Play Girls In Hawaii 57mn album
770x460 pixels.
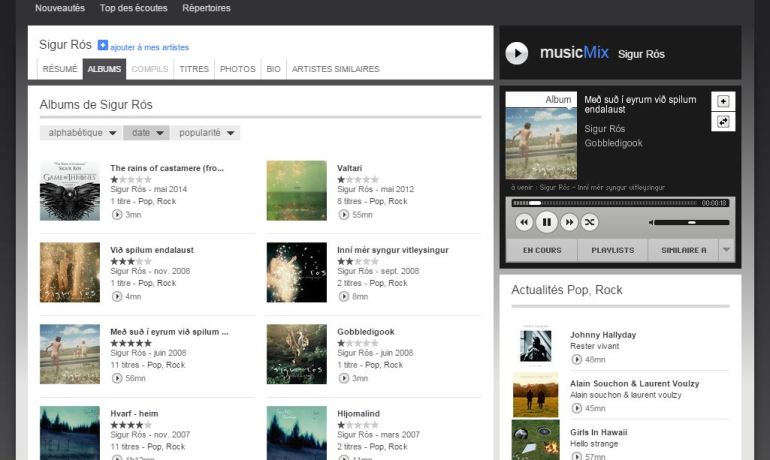[x=577, y=456]
